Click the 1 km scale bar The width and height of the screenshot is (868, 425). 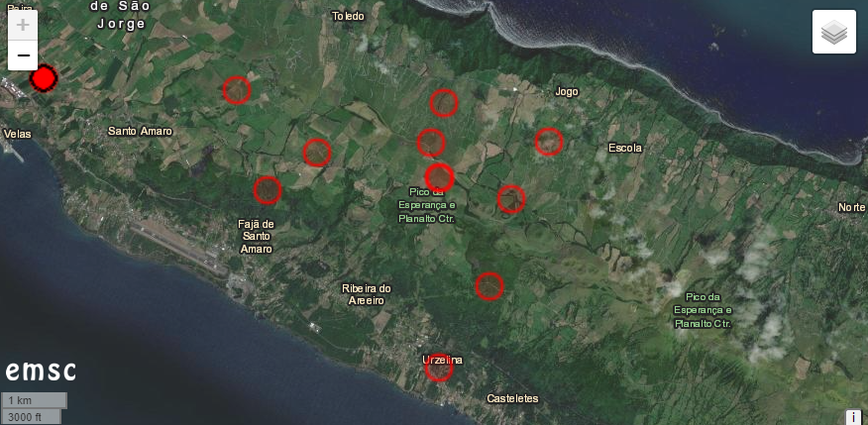[x=34, y=400]
